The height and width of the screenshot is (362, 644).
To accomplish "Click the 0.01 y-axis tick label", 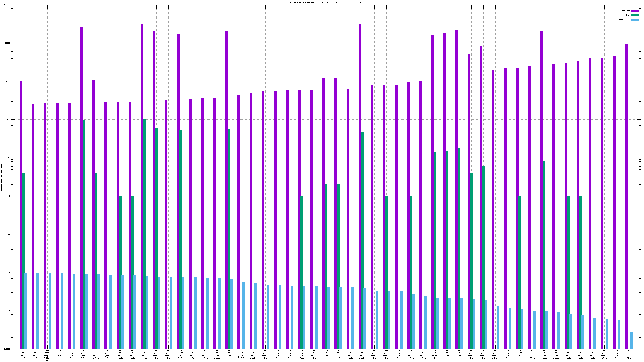I will (8, 273).
